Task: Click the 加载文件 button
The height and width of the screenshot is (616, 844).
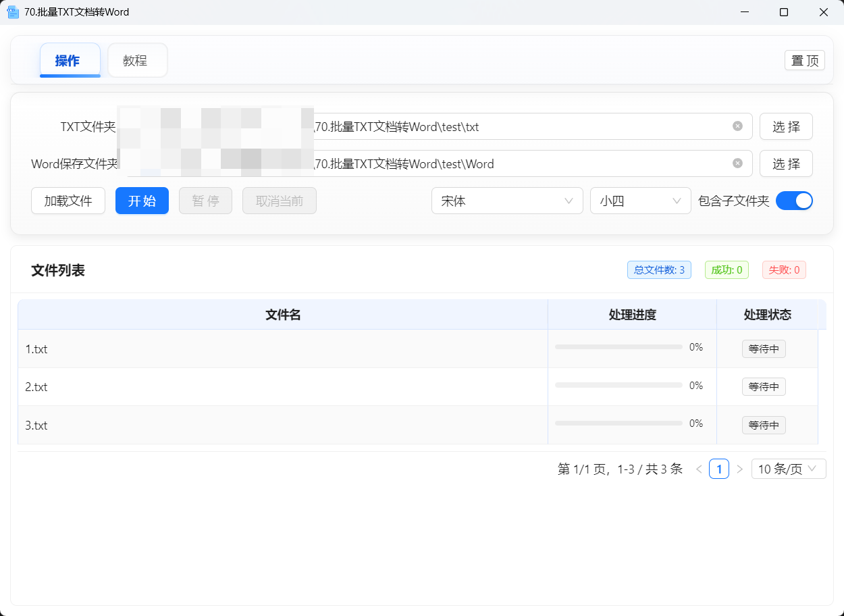Action: pyautogui.click(x=68, y=201)
